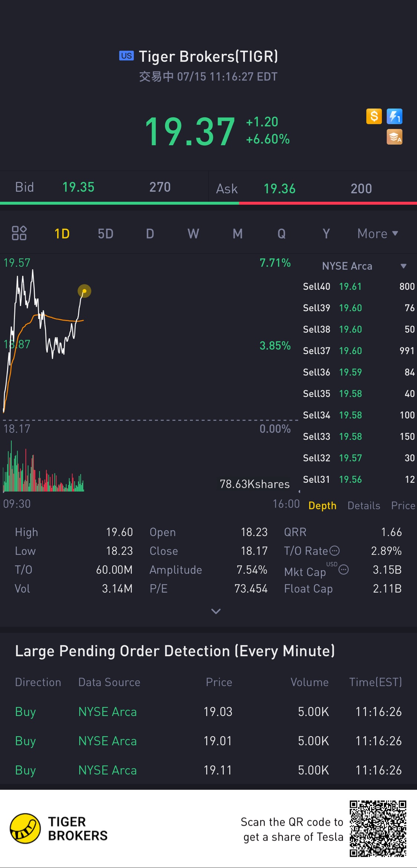
Task: Click the info icon next to T/O Rate
Action: [x=335, y=551]
